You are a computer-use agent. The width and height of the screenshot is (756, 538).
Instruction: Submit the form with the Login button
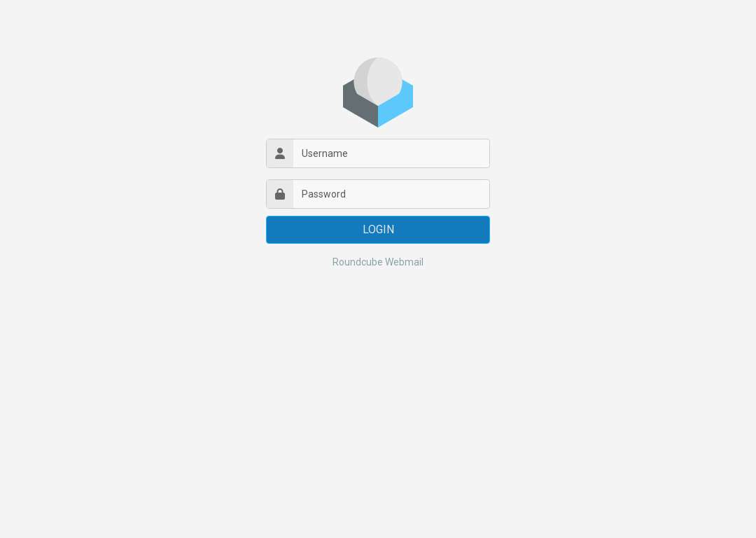coord(378,230)
